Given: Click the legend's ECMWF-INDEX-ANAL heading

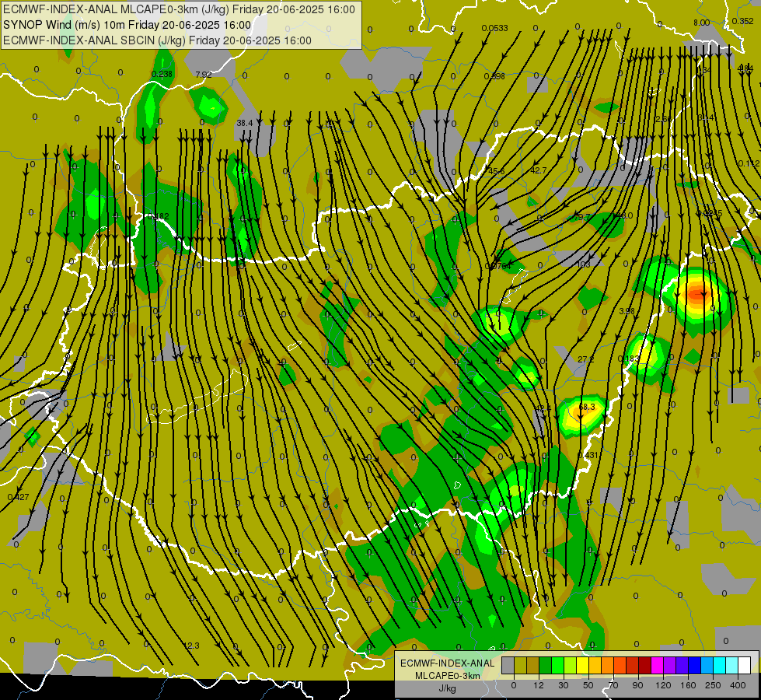Looking at the screenshot, I should click(x=448, y=663).
